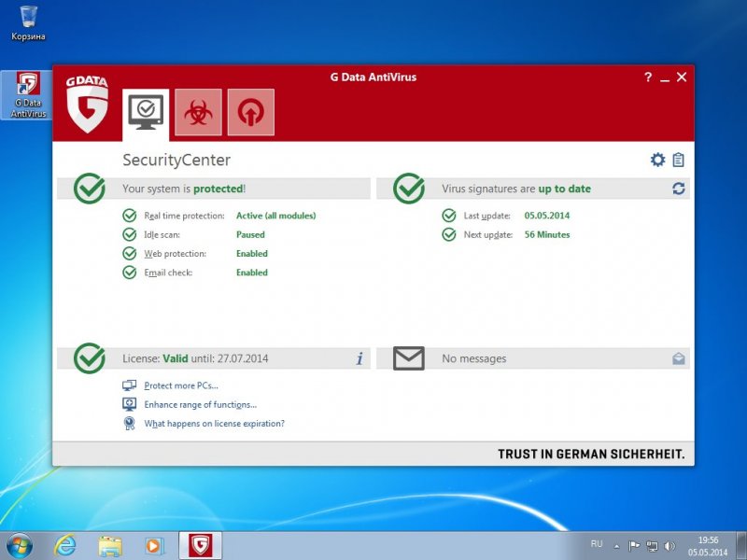Click the volume speaker tray icon
Screen dimensions: 747x560
coord(669,546)
